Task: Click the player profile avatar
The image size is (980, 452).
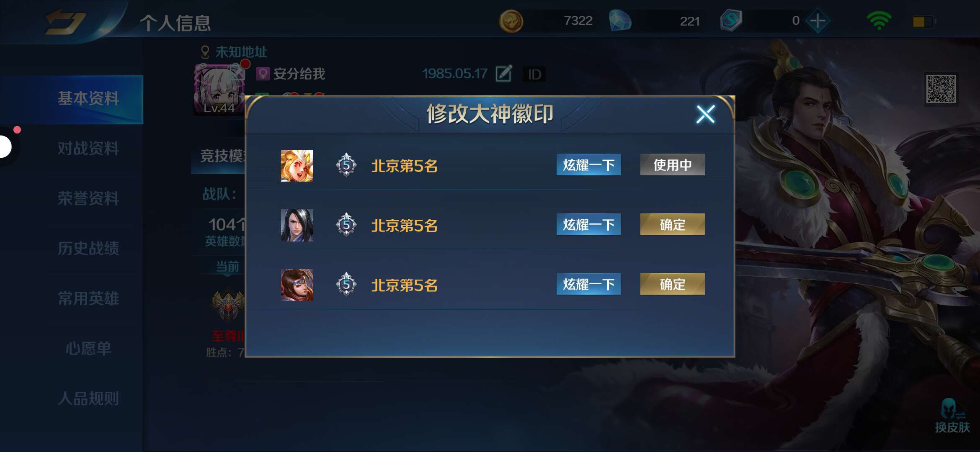Action: click(x=219, y=89)
